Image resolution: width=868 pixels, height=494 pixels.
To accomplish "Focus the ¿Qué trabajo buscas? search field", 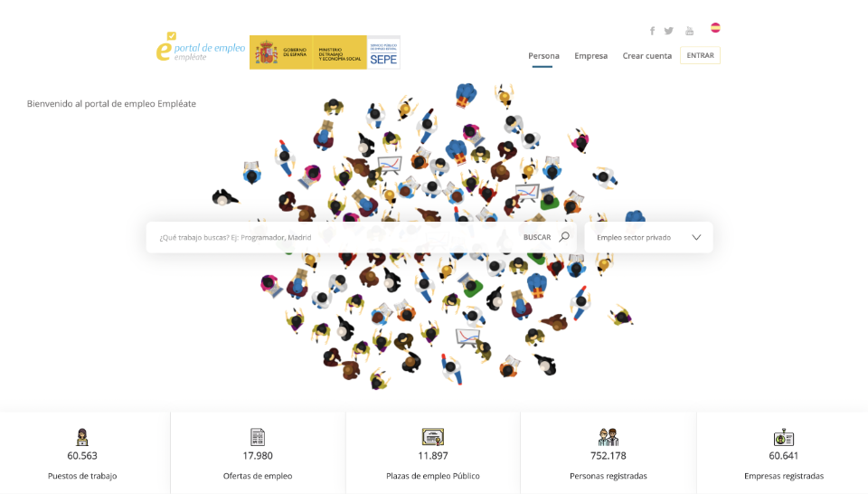I will coord(332,237).
